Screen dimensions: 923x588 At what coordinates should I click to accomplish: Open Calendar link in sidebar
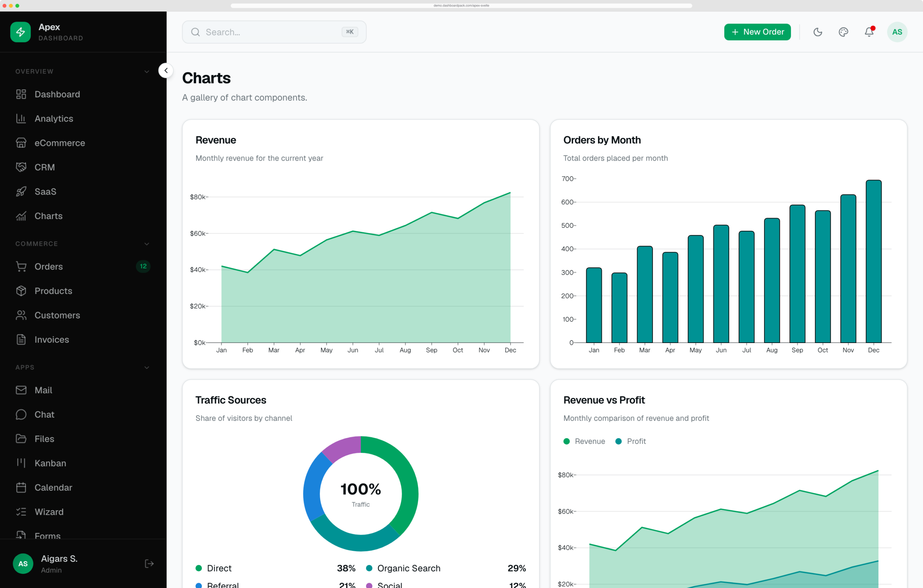coord(83,487)
